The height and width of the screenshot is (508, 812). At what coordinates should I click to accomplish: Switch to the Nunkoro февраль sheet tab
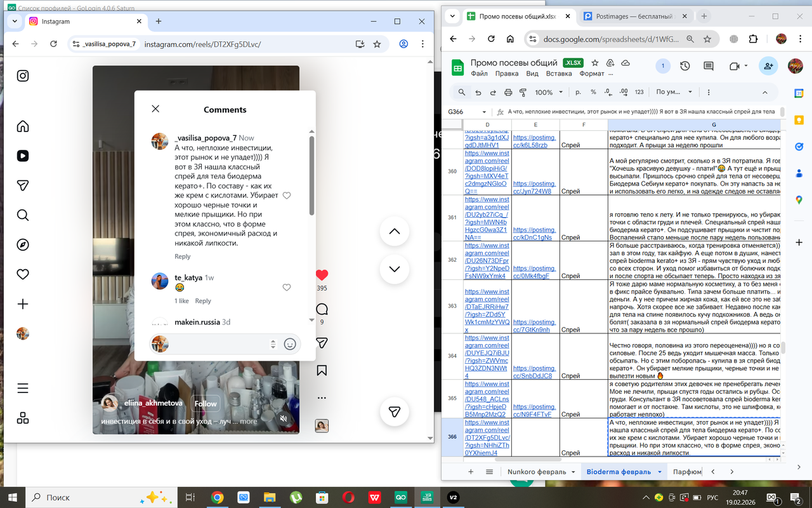pyautogui.click(x=537, y=472)
